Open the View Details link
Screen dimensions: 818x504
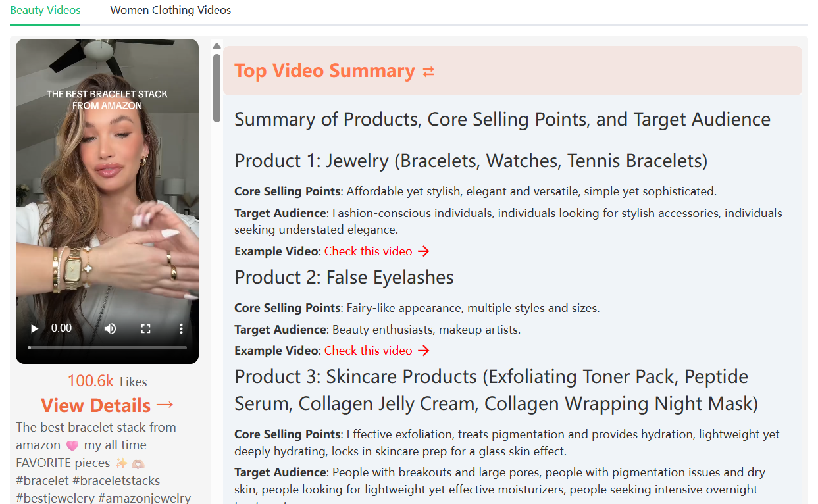pos(96,405)
